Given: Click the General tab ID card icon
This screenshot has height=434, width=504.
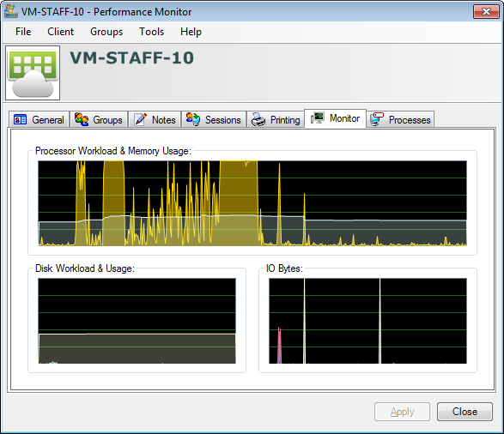Looking at the screenshot, I should tap(20, 119).
